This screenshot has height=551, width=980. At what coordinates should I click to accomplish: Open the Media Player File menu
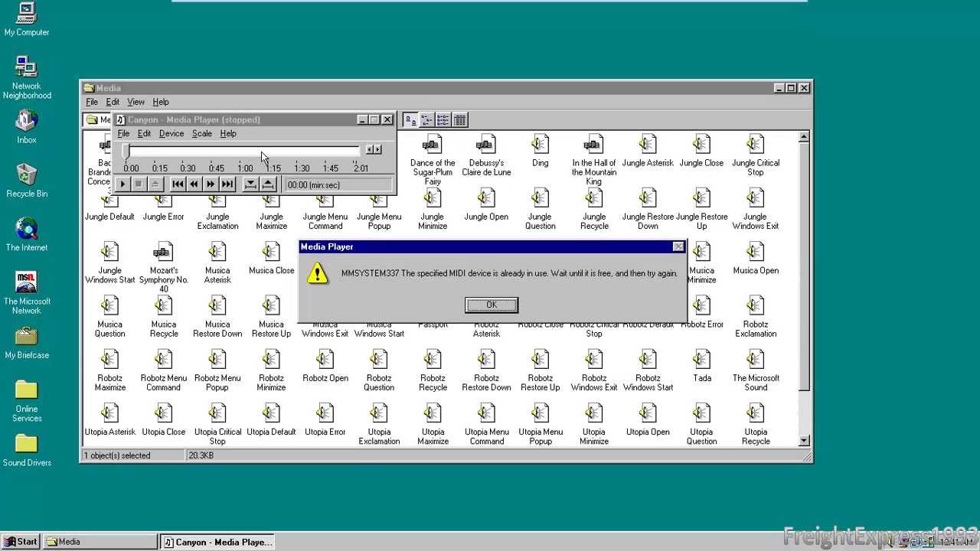(123, 133)
